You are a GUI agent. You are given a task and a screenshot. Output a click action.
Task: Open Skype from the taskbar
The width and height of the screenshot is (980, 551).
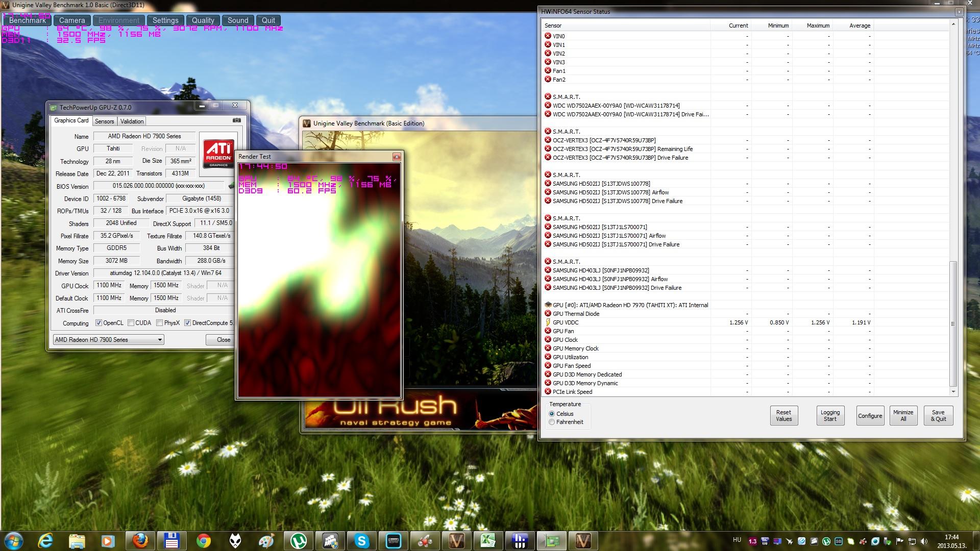click(361, 540)
